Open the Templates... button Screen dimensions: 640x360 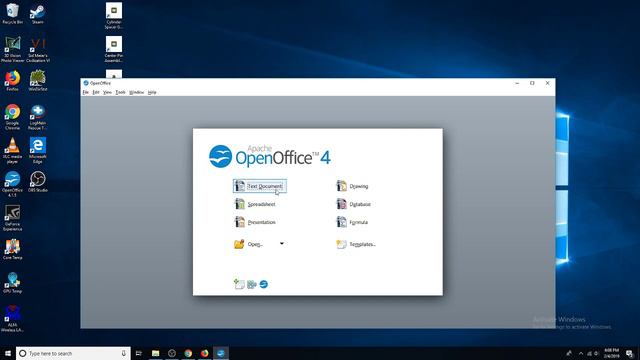point(356,244)
